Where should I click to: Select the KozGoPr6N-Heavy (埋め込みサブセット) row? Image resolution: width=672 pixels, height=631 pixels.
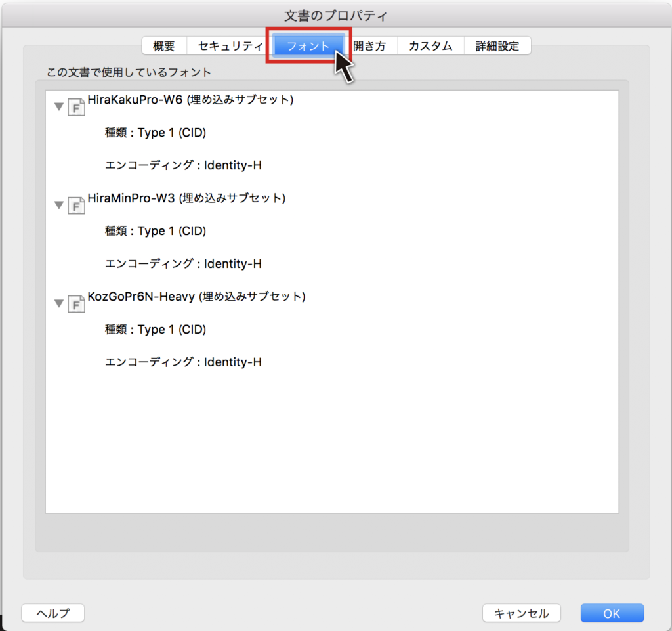pos(196,297)
